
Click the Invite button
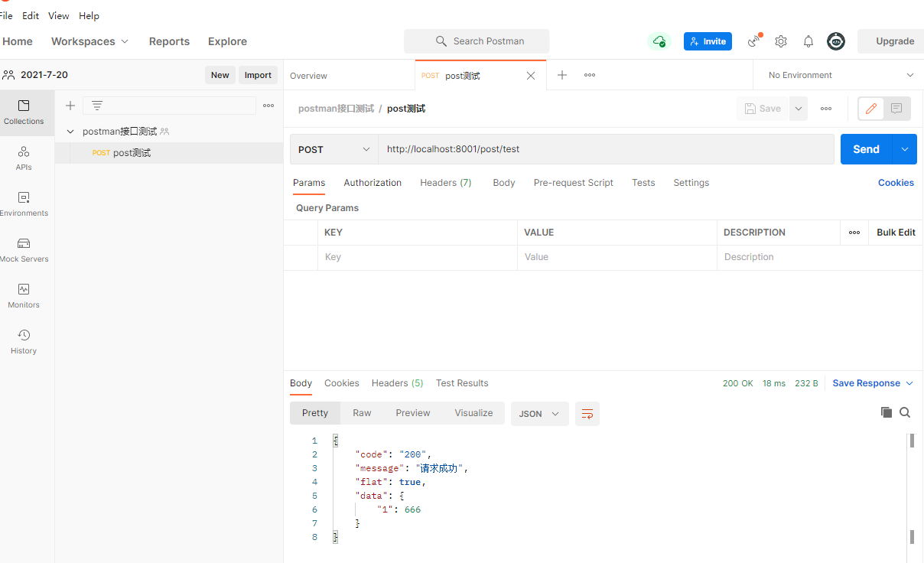tap(708, 41)
